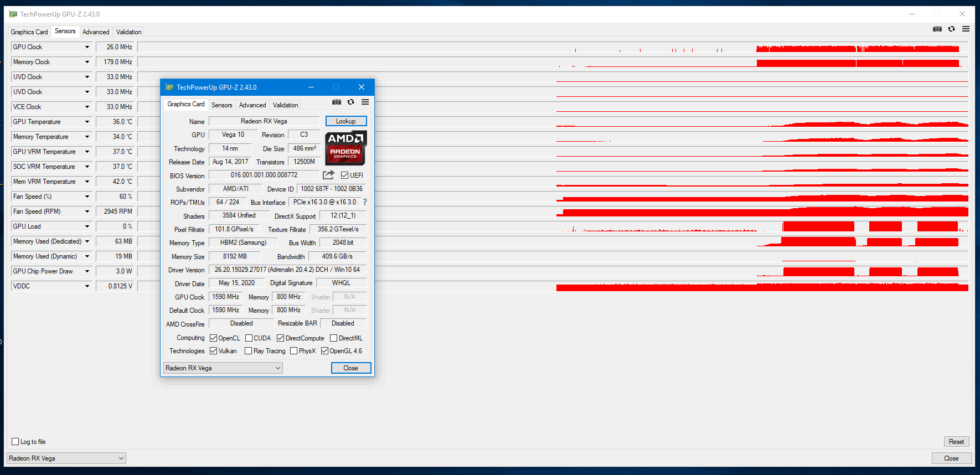
Task: Open the VDDC sensor dropdown
Action: (x=87, y=286)
